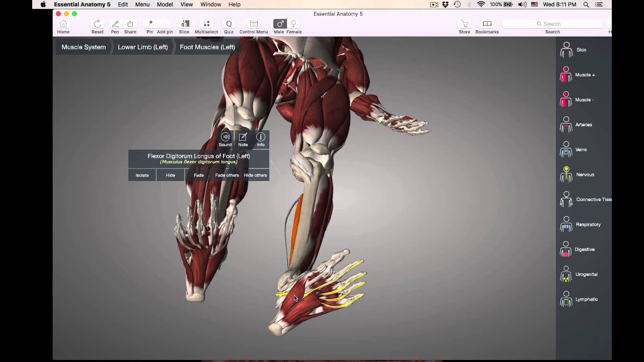
Task: Reset the anatomy model
Action: pos(98,27)
